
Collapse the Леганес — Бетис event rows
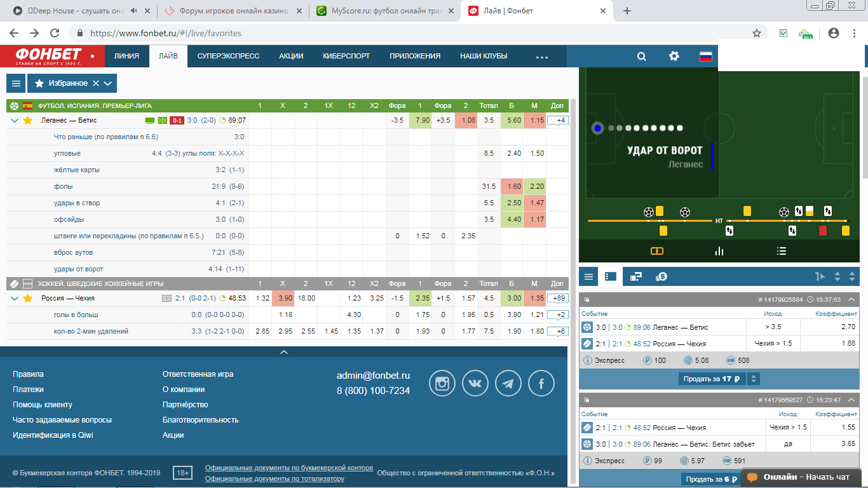[x=15, y=120]
